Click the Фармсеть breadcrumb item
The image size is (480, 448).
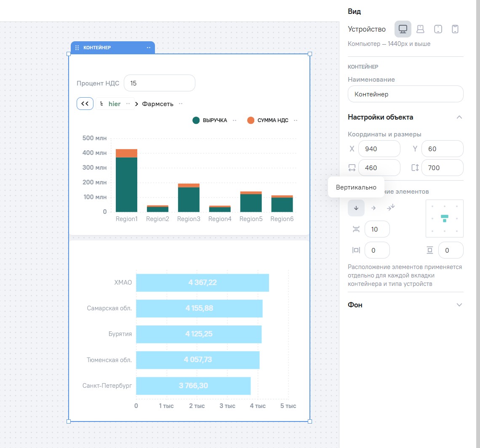click(157, 104)
